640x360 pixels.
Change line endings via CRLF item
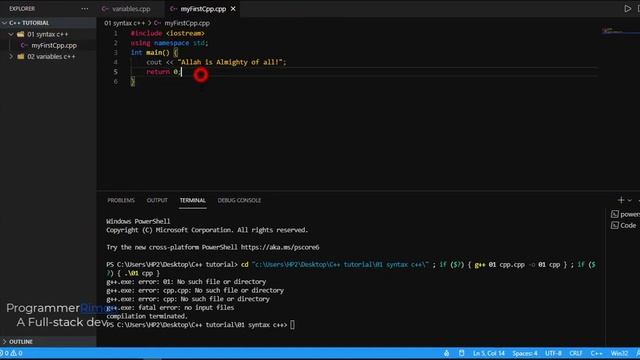576,353
